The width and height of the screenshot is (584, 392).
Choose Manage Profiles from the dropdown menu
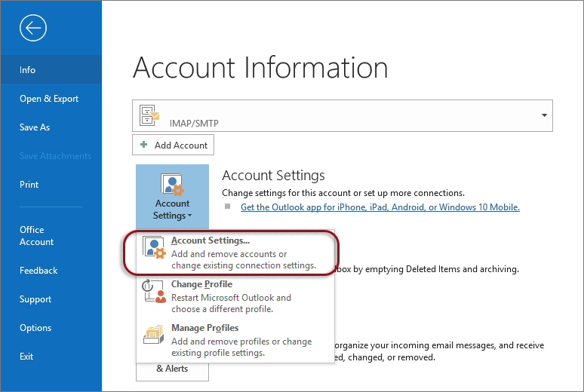click(x=235, y=340)
